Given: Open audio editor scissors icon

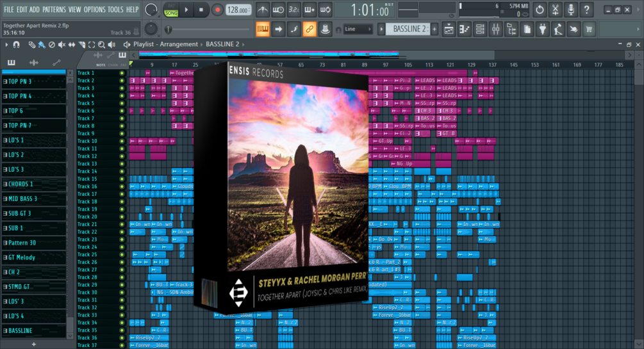Looking at the screenshot, I should (556, 10).
